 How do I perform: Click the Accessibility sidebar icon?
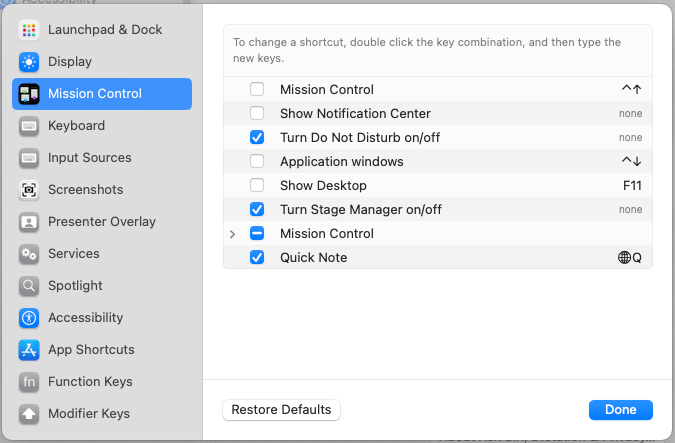coord(29,318)
